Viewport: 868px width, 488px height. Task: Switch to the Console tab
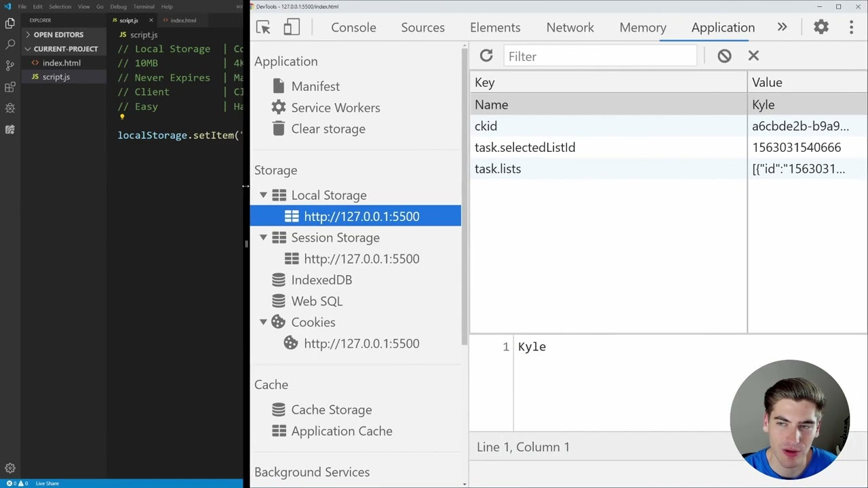pos(353,27)
